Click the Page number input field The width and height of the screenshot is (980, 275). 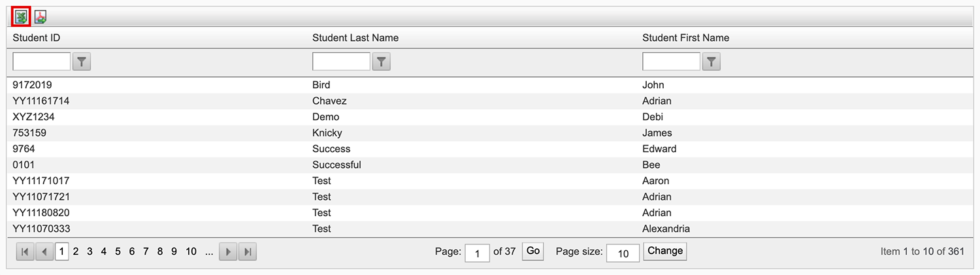tap(477, 253)
